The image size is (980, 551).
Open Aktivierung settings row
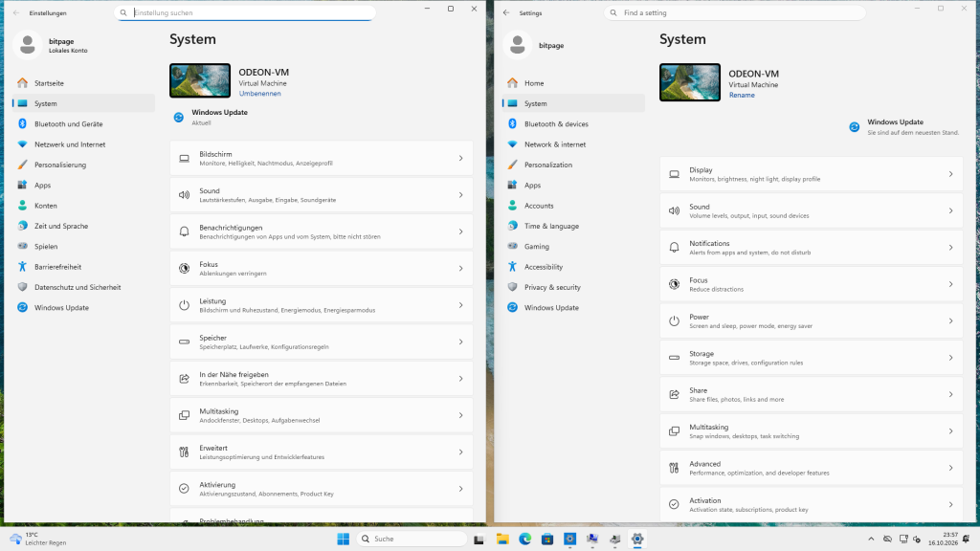(x=322, y=489)
